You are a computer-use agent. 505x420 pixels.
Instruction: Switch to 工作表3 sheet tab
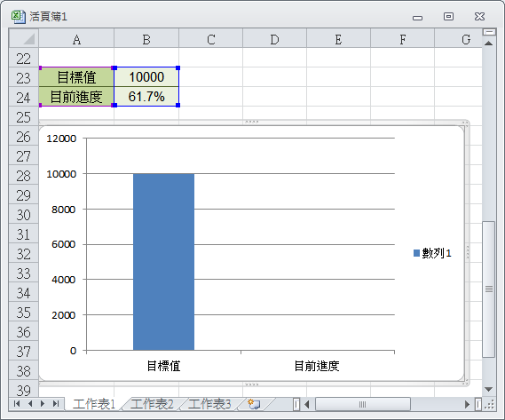point(209,404)
